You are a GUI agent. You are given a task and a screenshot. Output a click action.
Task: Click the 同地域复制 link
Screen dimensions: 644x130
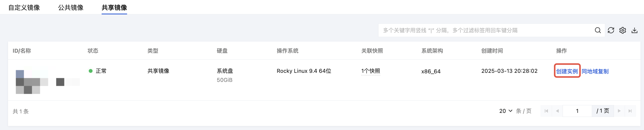595,71
